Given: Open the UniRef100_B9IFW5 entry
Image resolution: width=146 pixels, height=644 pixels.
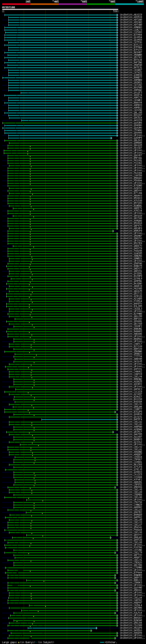Looking at the screenshot, I should point(131,87).
